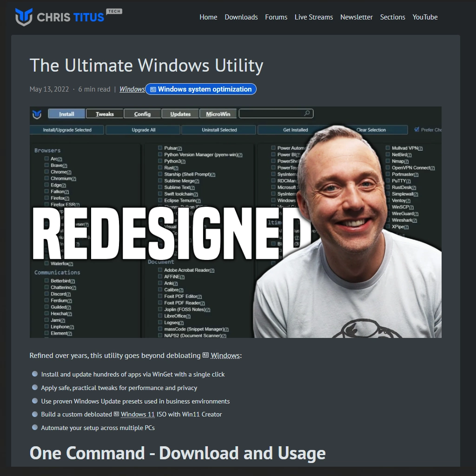Click the utility shield icon beside the Install tab

(37, 114)
